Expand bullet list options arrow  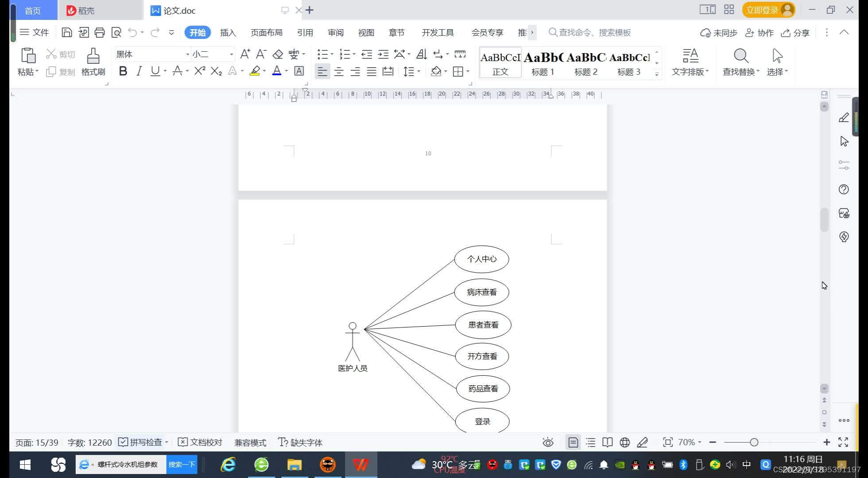(332, 54)
